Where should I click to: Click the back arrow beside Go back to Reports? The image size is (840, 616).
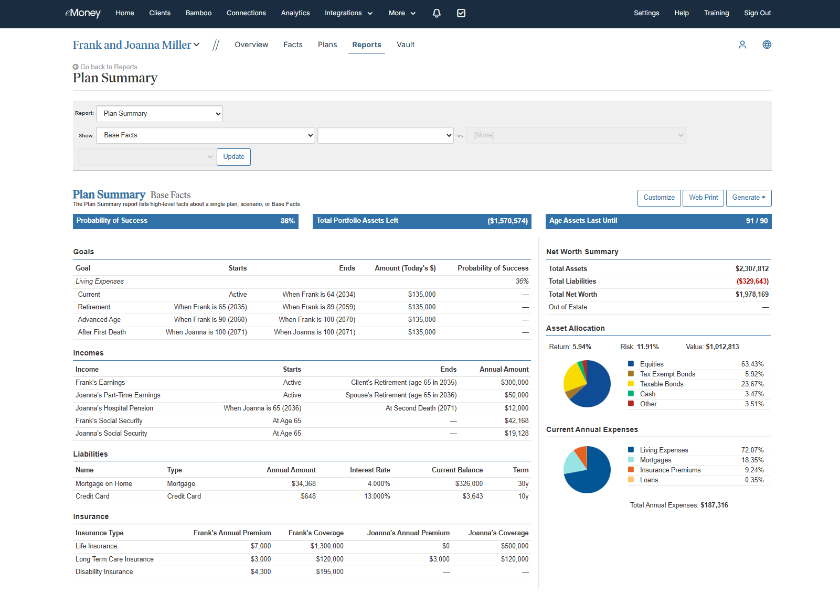[x=76, y=67]
